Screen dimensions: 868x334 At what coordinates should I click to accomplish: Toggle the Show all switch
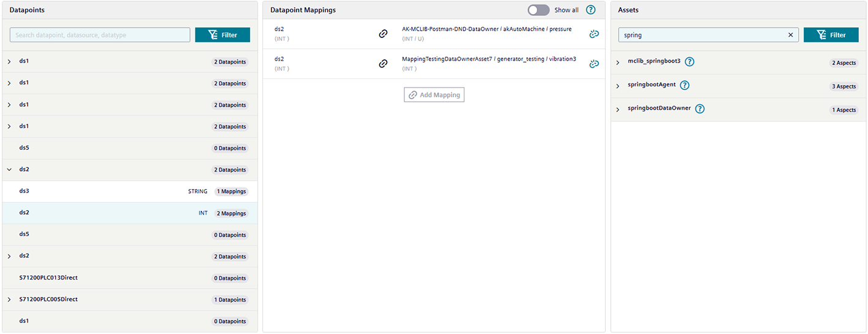click(538, 10)
